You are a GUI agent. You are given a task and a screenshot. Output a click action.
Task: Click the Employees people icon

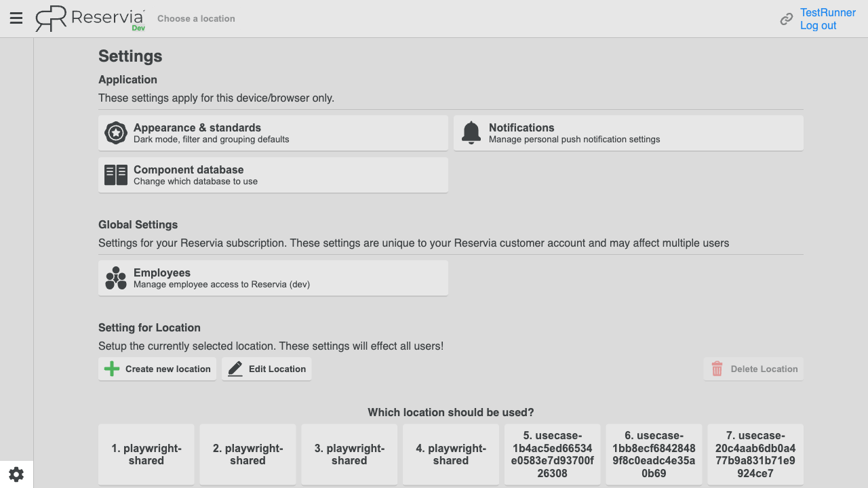point(116,278)
